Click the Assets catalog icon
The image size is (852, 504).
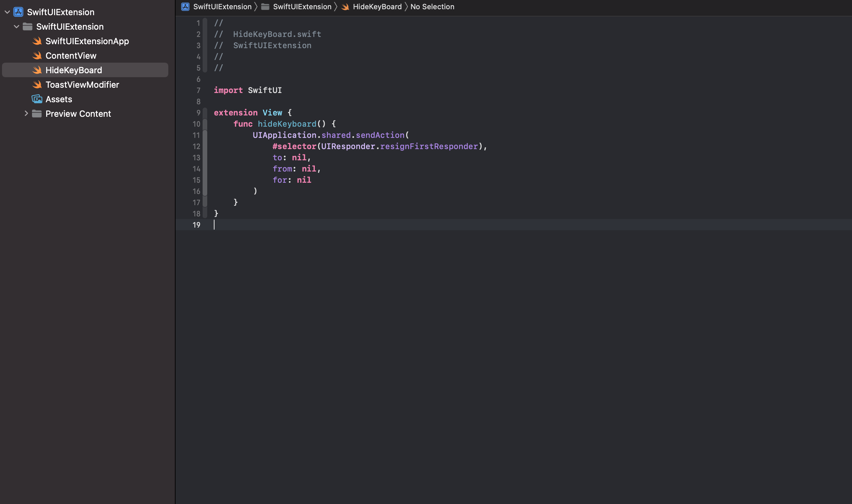click(x=37, y=99)
